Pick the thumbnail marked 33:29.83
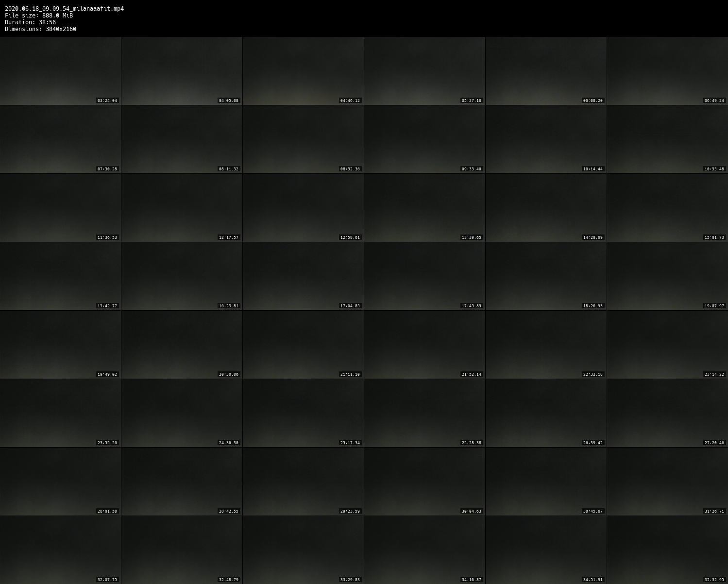Viewport: 728px width, 584px height. point(303,550)
